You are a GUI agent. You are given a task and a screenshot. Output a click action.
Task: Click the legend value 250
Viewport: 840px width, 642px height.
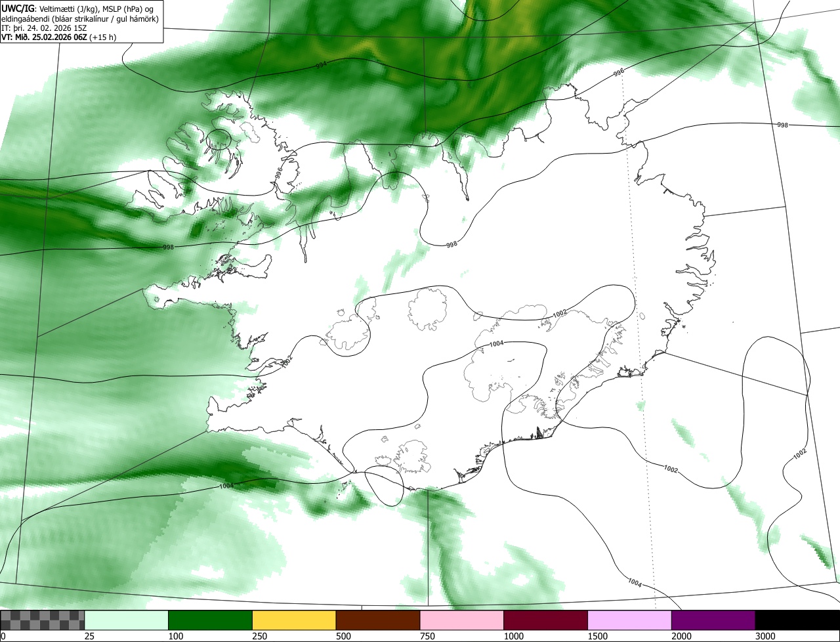click(259, 635)
